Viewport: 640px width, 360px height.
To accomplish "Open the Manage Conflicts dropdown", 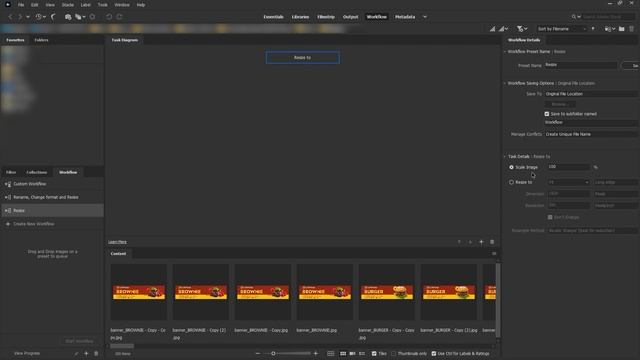I will pos(591,134).
